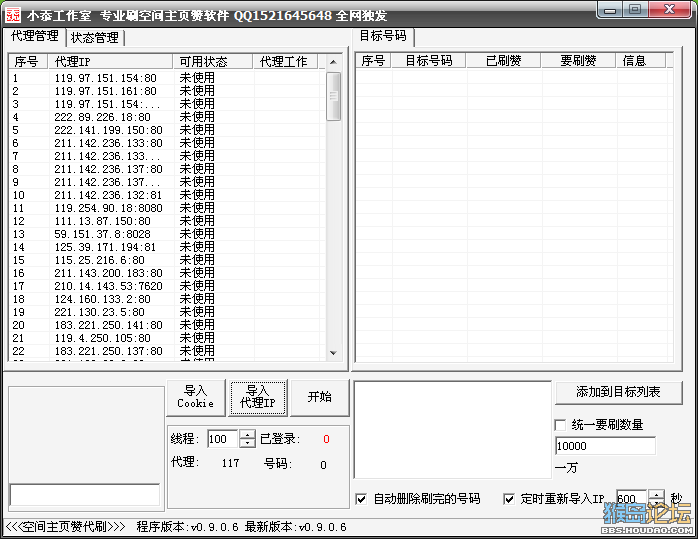698x539 pixels.
Task: Select the 目标号码 tab
Action: click(x=383, y=36)
